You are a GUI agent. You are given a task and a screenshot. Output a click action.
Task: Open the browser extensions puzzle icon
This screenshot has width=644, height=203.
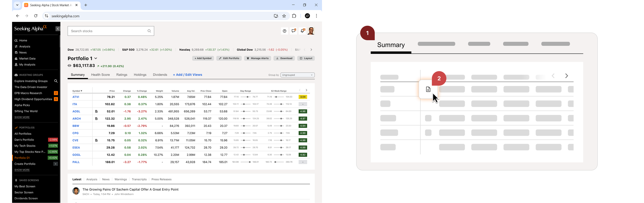coord(294,16)
